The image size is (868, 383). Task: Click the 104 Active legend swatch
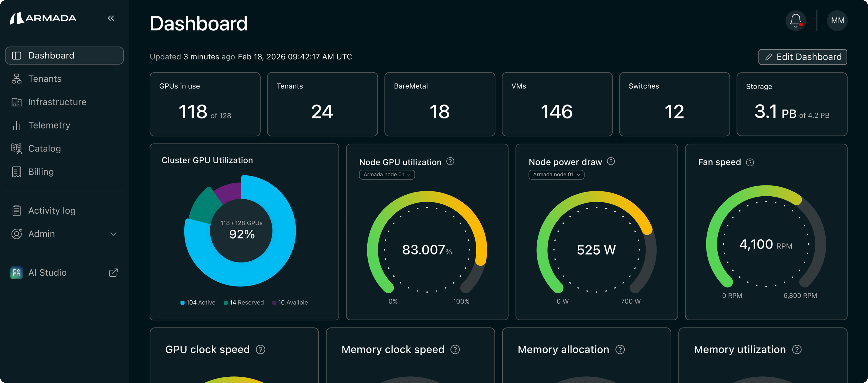pos(182,303)
